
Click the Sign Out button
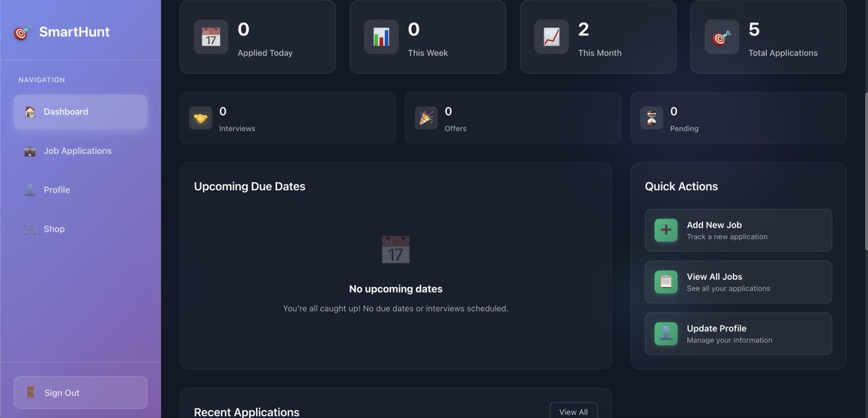(80, 392)
